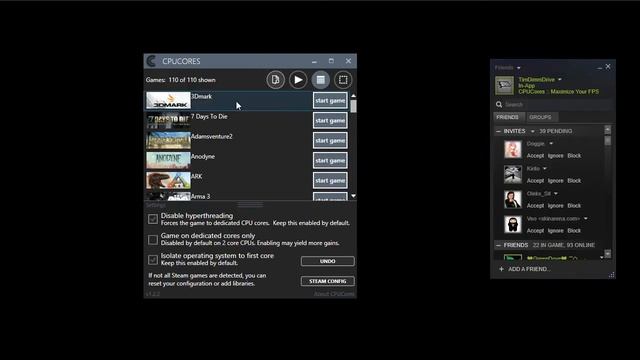Image resolution: width=640 pixels, height=360 pixels.
Task: Block Veo's friend invite
Action: coord(574,231)
